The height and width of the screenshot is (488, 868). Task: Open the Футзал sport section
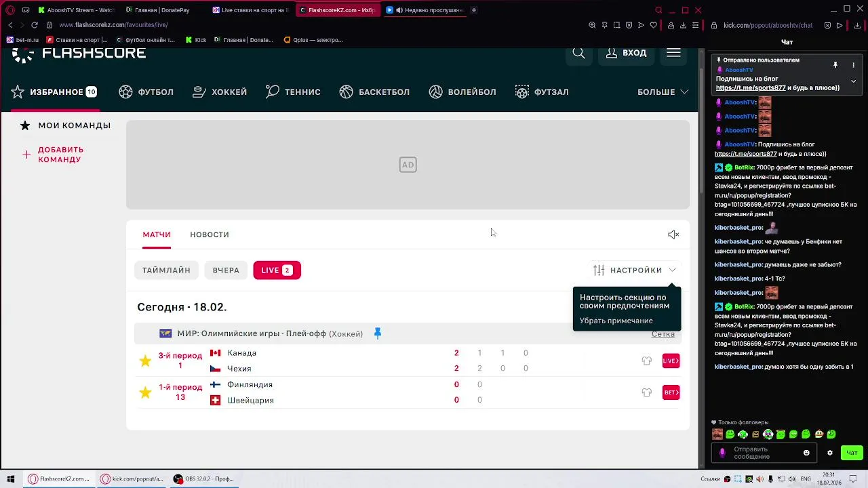(x=542, y=92)
